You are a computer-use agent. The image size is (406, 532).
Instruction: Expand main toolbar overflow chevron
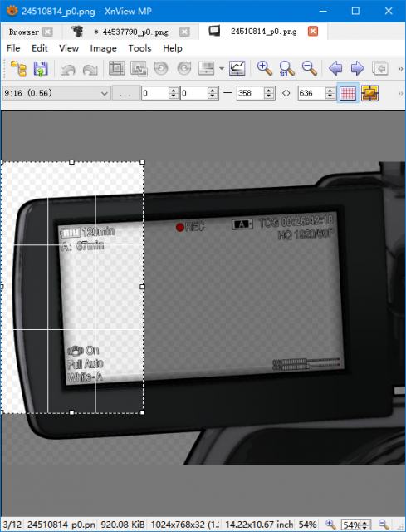point(400,69)
